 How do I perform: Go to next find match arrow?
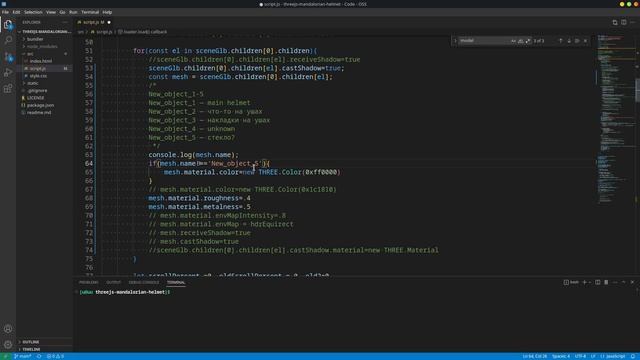click(x=569, y=41)
